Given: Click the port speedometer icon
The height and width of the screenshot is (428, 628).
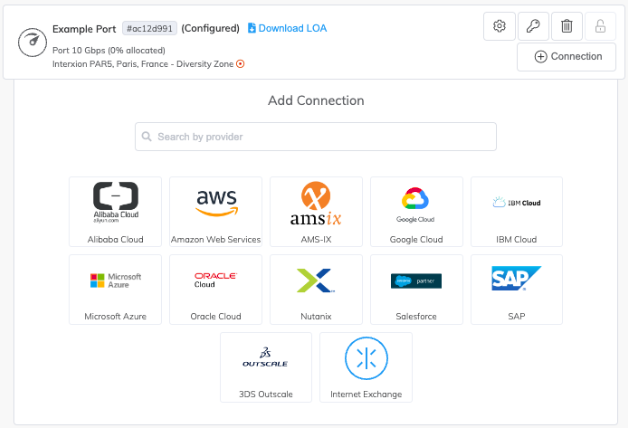Looking at the screenshot, I should [x=31, y=42].
